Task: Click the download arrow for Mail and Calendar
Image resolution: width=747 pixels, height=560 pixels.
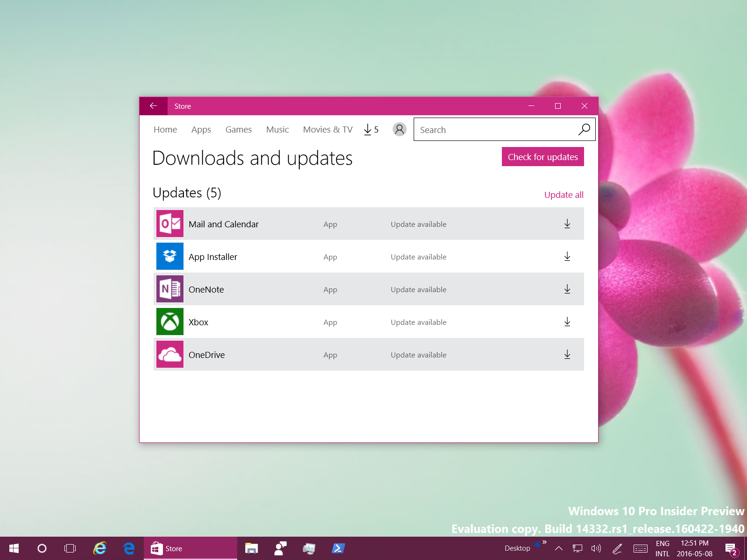Action: click(x=567, y=224)
